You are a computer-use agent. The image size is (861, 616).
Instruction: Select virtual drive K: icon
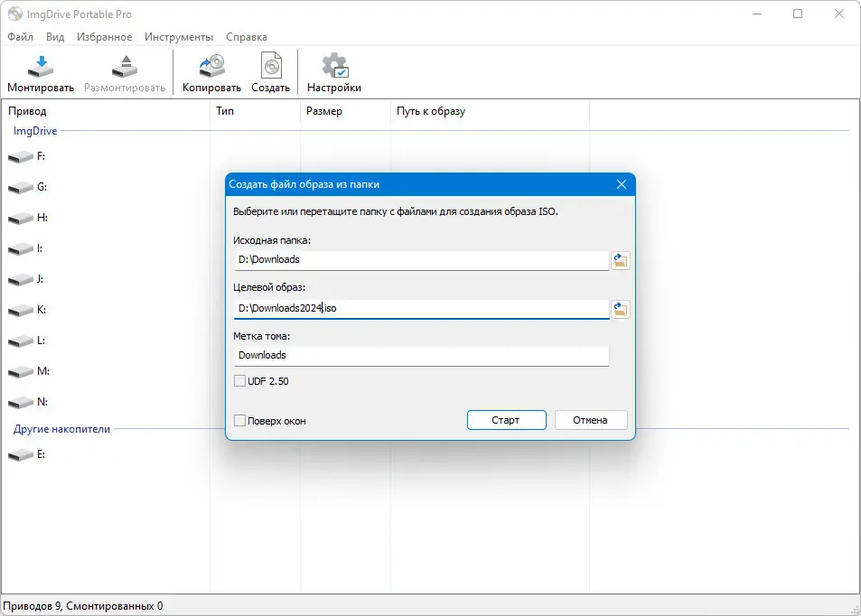(x=21, y=311)
